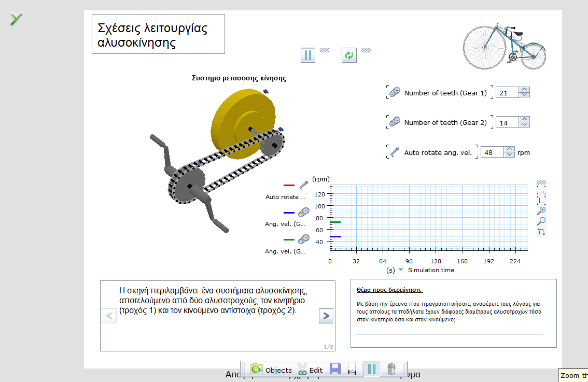Image resolution: width=588 pixels, height=382 pixels.
Task: Increase Gear 1 number of teeth
Action: click(x=525, y=90)
